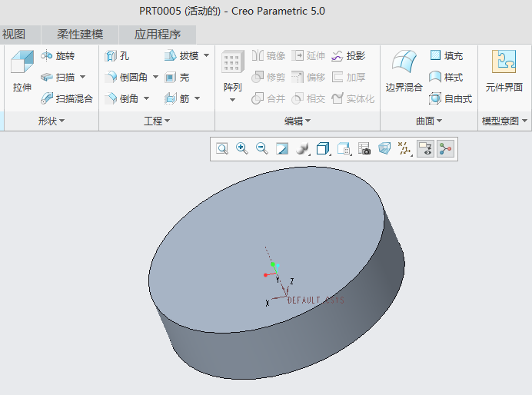The height and width of the screenshot is (395, 532).
Task: Open the 应用程序 tab
Action: (x=157, y=35)
